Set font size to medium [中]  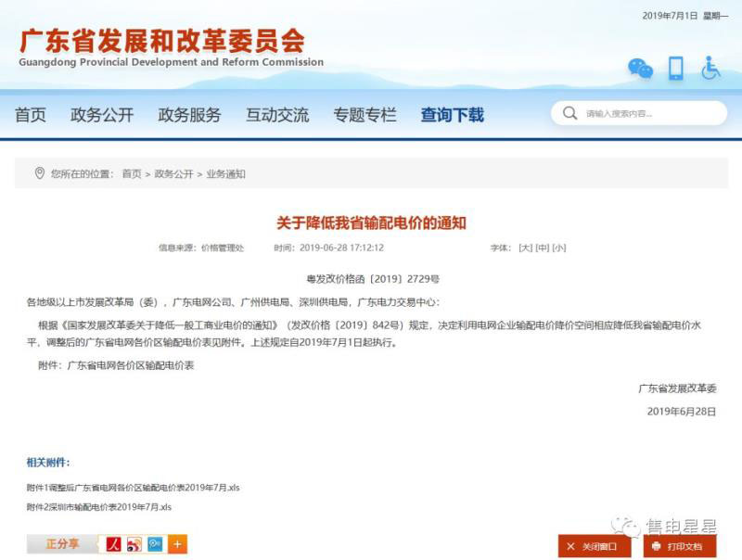click(542, 248)
